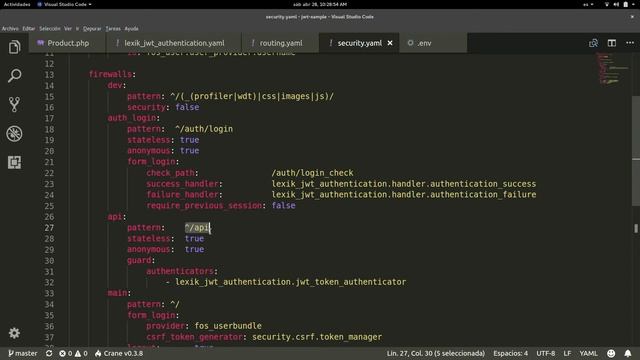The height and width of the screenshot is (360, 640).
Task: Open the Extensions view in activity bar
Action: 14,162
